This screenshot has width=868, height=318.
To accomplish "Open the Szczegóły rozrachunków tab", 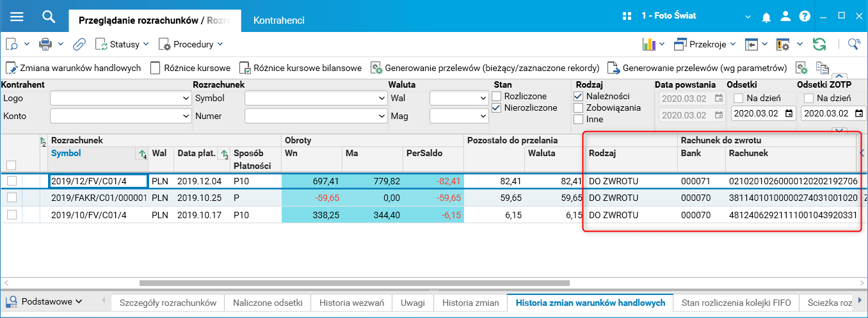I will point(168,303).
